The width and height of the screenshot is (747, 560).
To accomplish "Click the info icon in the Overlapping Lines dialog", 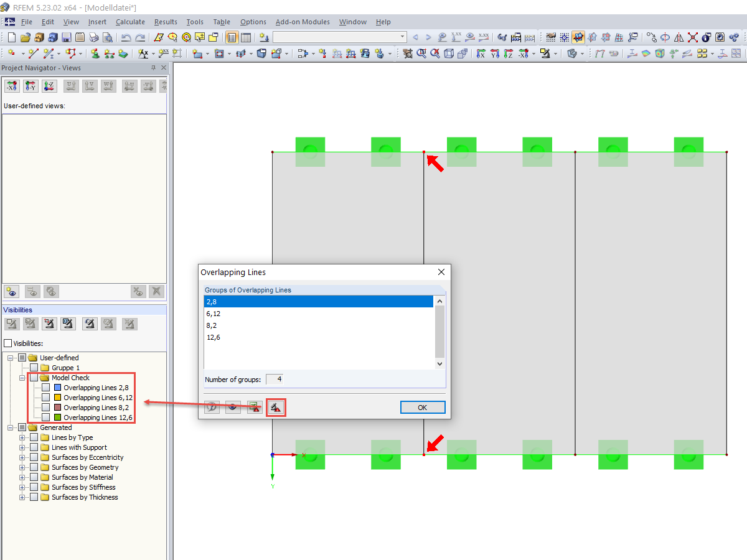I will pyautogui.click(x=212, y=407).
